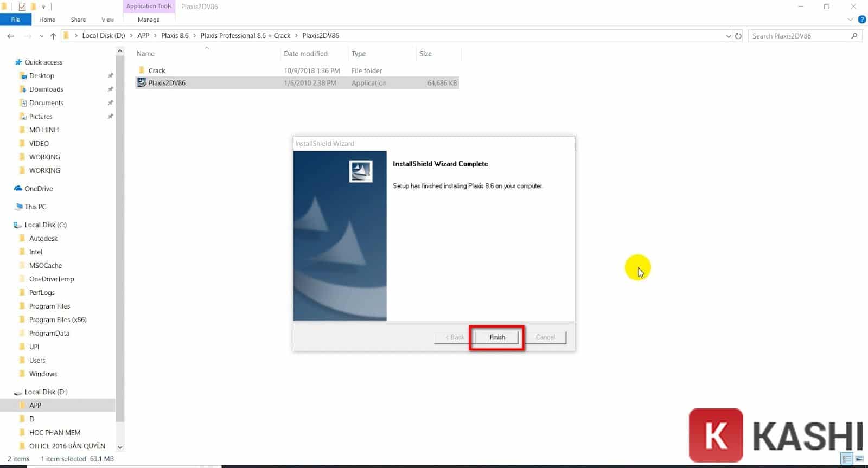Select Program Files (x86) in navigation tree
Viewport: 868px width, 468px height.
point(58,319)
